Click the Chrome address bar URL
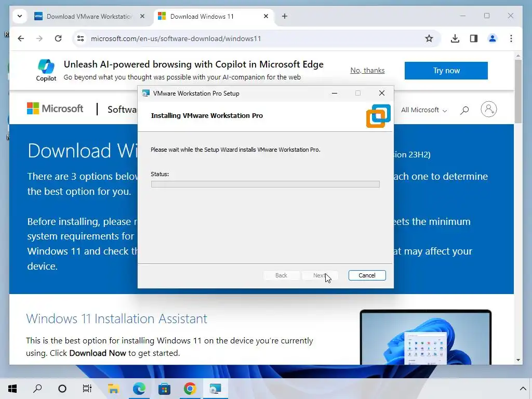Image resolution: width=532 pixels, height=399 pixels. pos(176,38)
